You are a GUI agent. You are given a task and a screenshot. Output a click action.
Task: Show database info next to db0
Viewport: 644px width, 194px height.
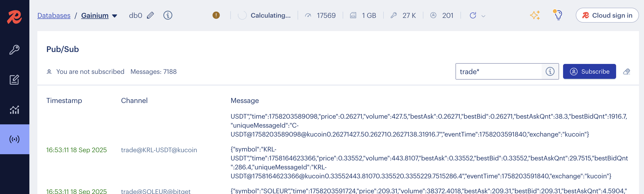click(168, 15)
